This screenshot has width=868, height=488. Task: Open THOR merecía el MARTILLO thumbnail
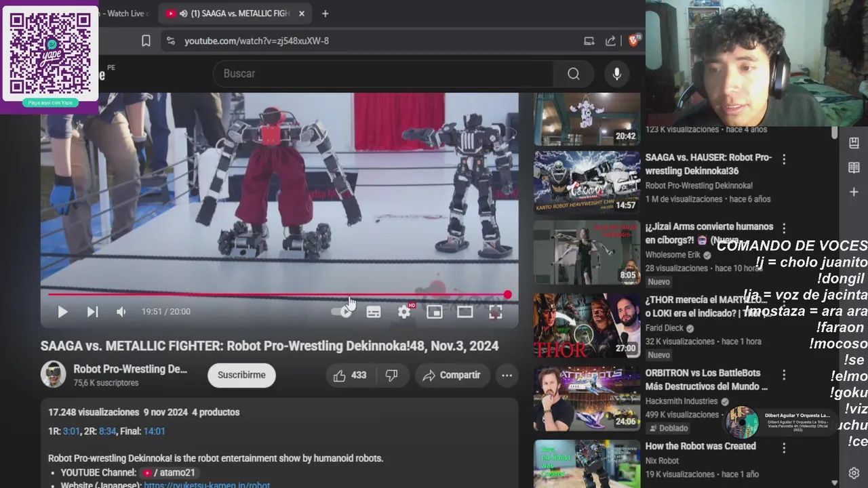point(587,326)
